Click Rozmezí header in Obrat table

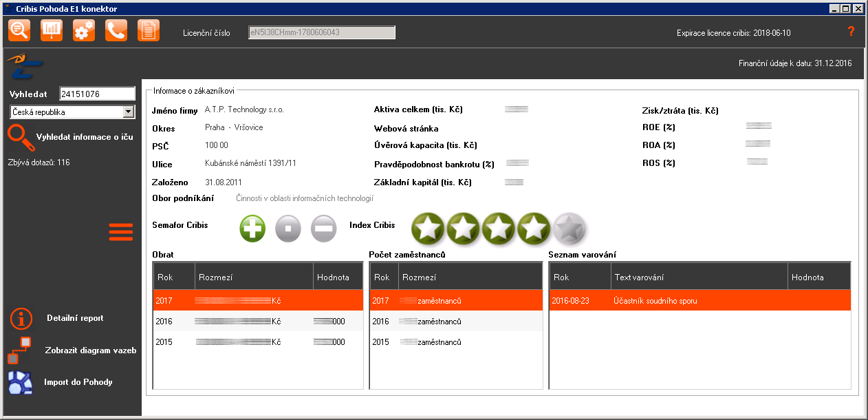[x=254, y=277]
